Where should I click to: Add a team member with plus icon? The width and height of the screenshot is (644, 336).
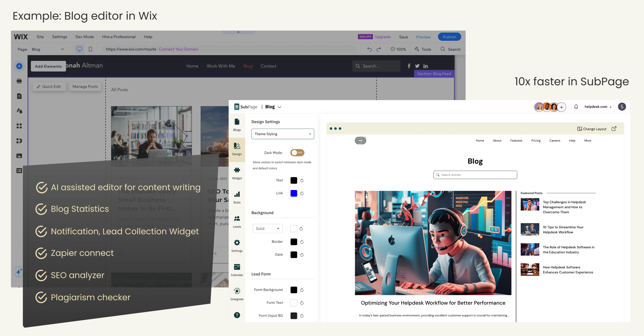click(562, 107)
